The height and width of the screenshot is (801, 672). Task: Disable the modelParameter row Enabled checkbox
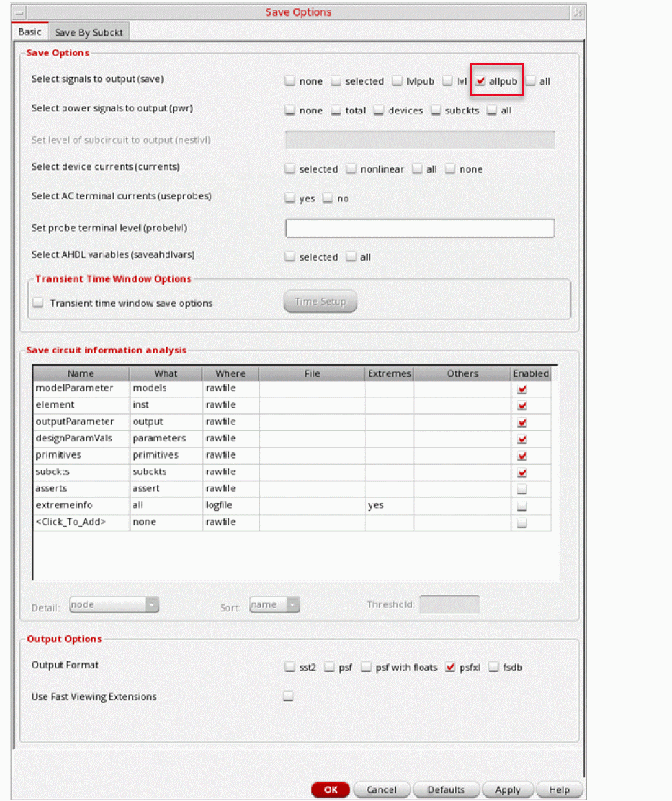click(x=522, y=389)
